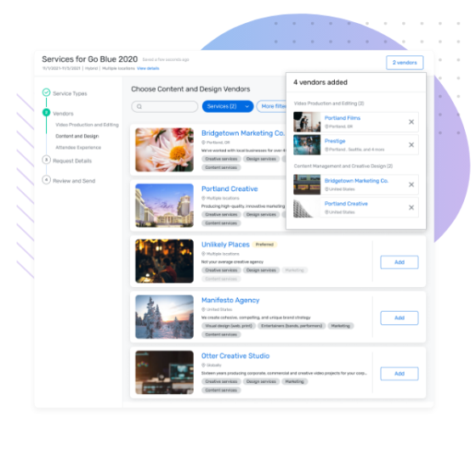476x456 pixels.
Task: Click Portland Films thumbnail in added panel
Action: click(307, 122)
